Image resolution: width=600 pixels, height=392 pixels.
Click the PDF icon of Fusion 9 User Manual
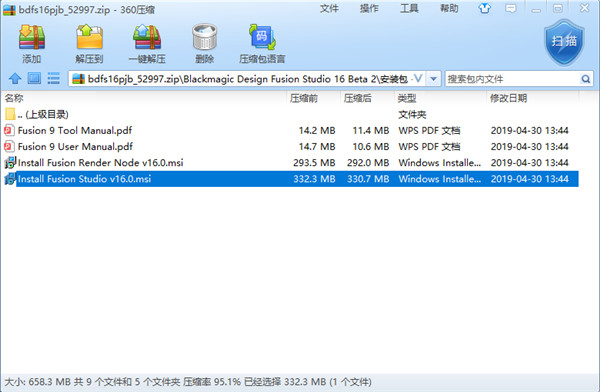(9, 146)
